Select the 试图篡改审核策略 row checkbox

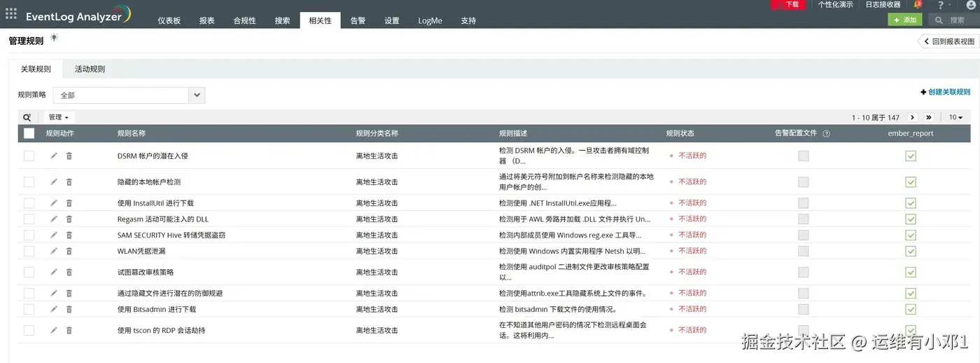tap(29, 272)
